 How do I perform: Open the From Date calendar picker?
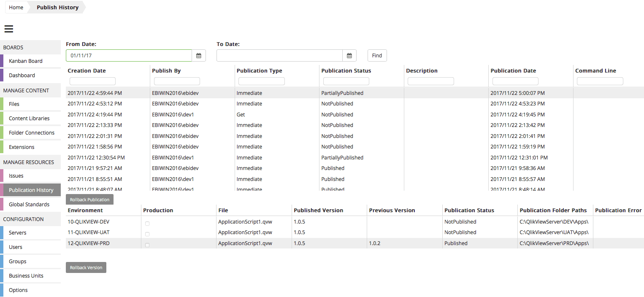(x=199, y=56)
